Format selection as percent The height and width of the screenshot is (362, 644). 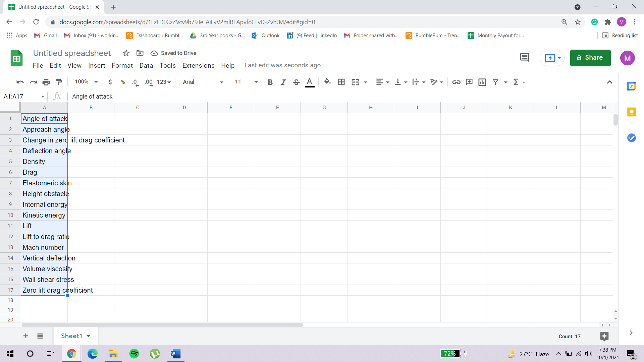pyautogui.click(x=123, y=82)
